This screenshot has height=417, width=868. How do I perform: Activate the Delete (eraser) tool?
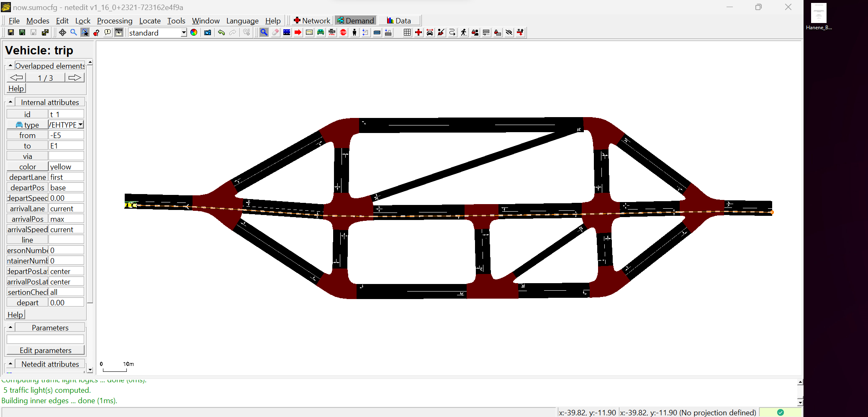coord(275,32)
